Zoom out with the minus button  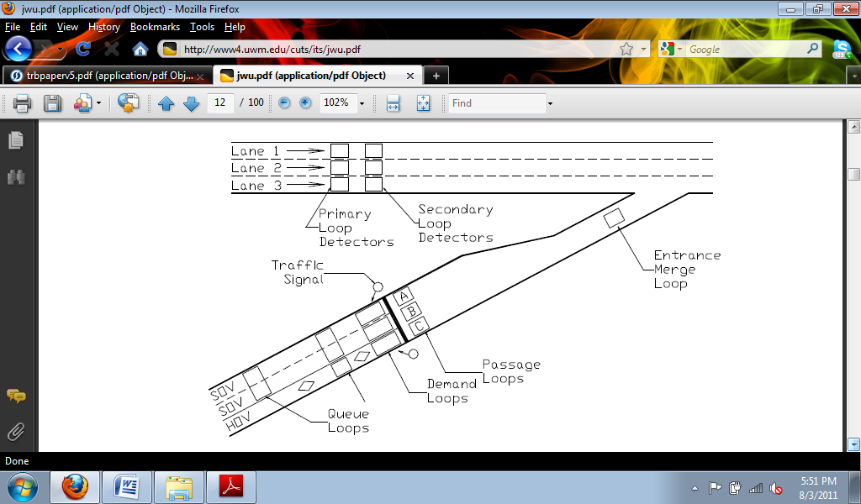click(x=284, y=102)
